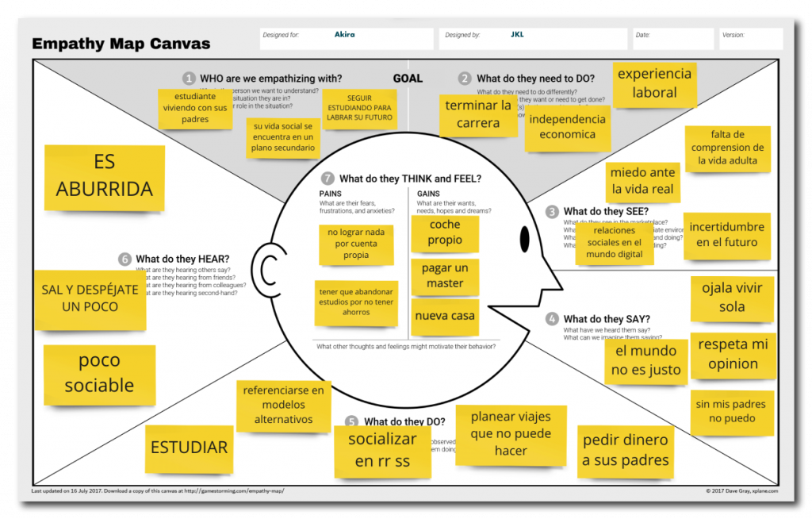Select the 'ES ABURRIDA' sticky note

point(105,176)
